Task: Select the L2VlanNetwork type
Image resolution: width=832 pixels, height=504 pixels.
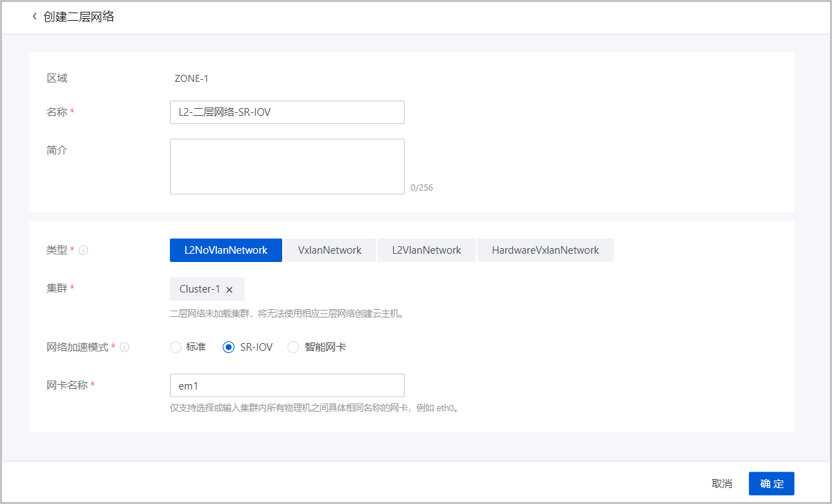Action: click(x=426, y=250)
